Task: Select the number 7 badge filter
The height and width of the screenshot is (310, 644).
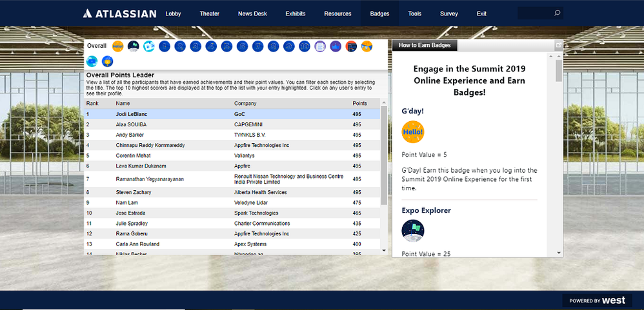Action: (257, 46)
